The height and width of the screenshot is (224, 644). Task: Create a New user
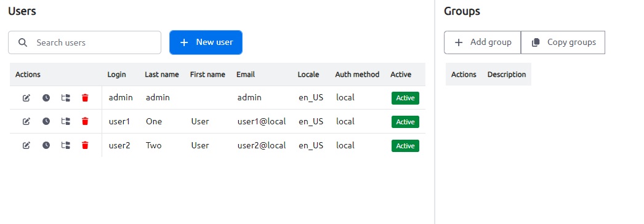206,42
